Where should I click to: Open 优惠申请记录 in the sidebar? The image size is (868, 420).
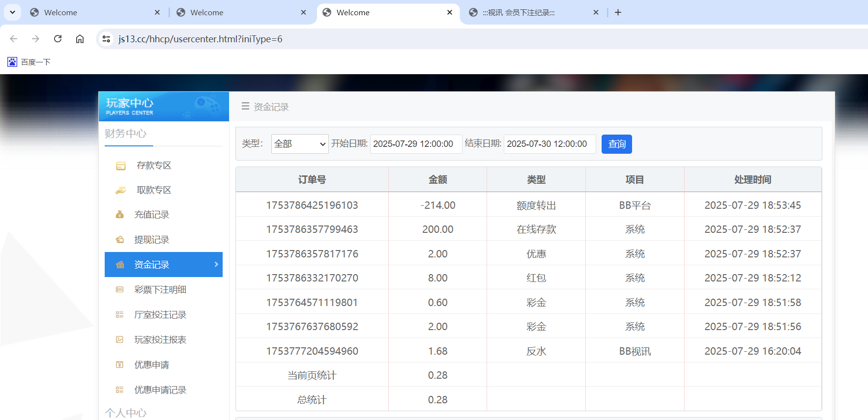click(x=160, y=390)
